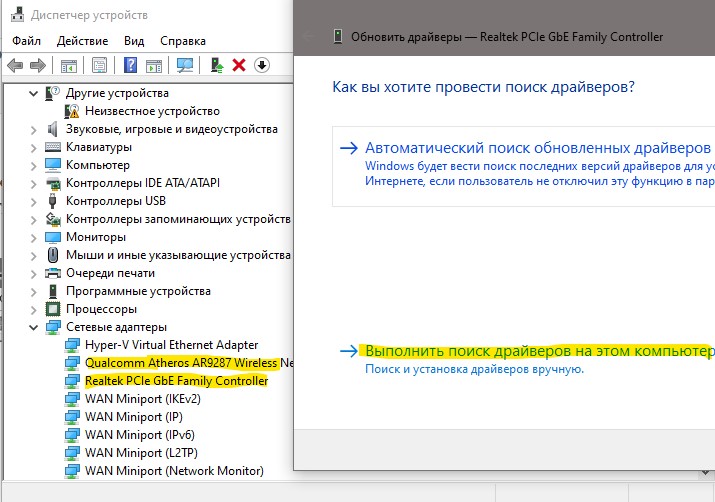Expand the Контроллеры USB category
The height and width of the screenshot is (502, 715).
tap(33, 202)
